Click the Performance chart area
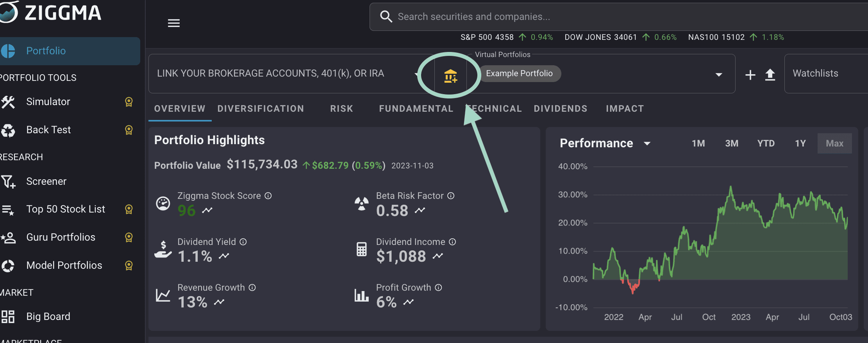 720,236
